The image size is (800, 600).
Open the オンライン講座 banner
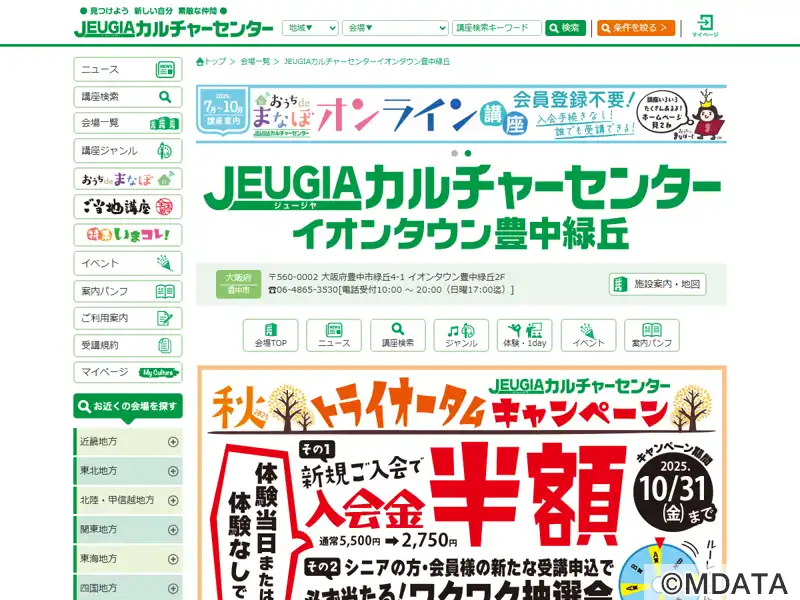pyautogui.click(x=461, y=114)
